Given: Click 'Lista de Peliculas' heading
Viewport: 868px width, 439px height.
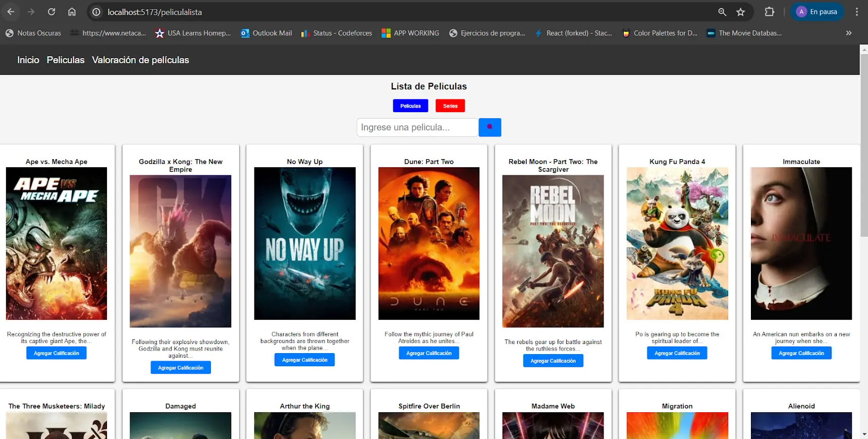Looking at the screenshot, I should [429, 86].
